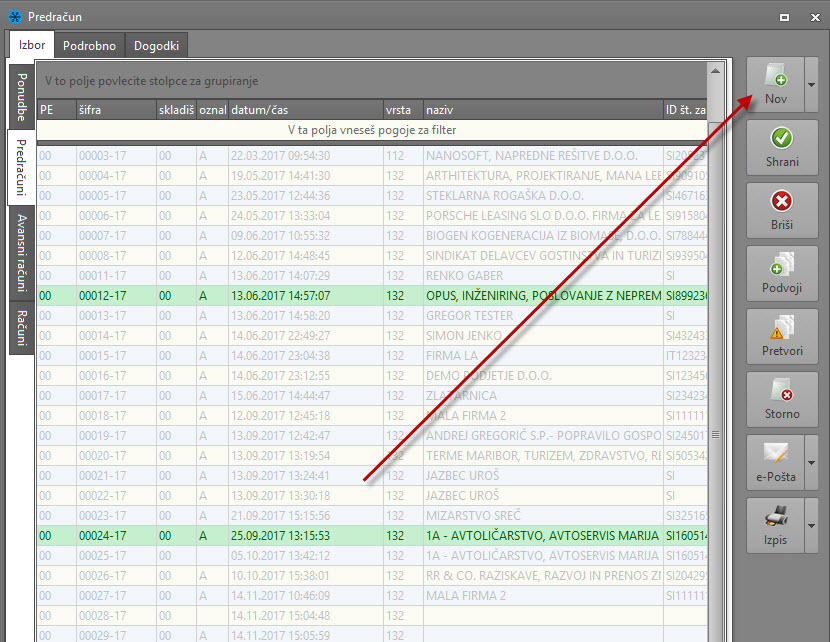The width and height of the screenshot is (830, 642).
Task: Open the e-Pošta dropdown arrow
Action: [811, 462]
